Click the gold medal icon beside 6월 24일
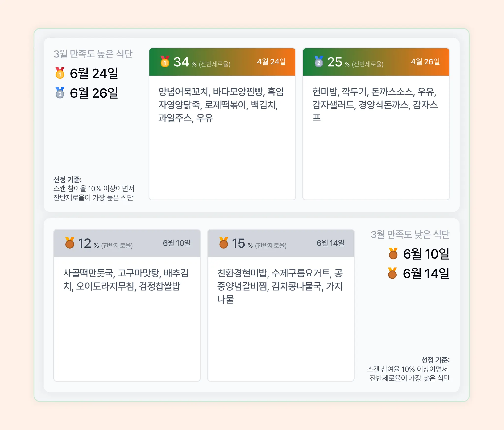The height and width of the screenshot is (430, 504). pos(60,73)
